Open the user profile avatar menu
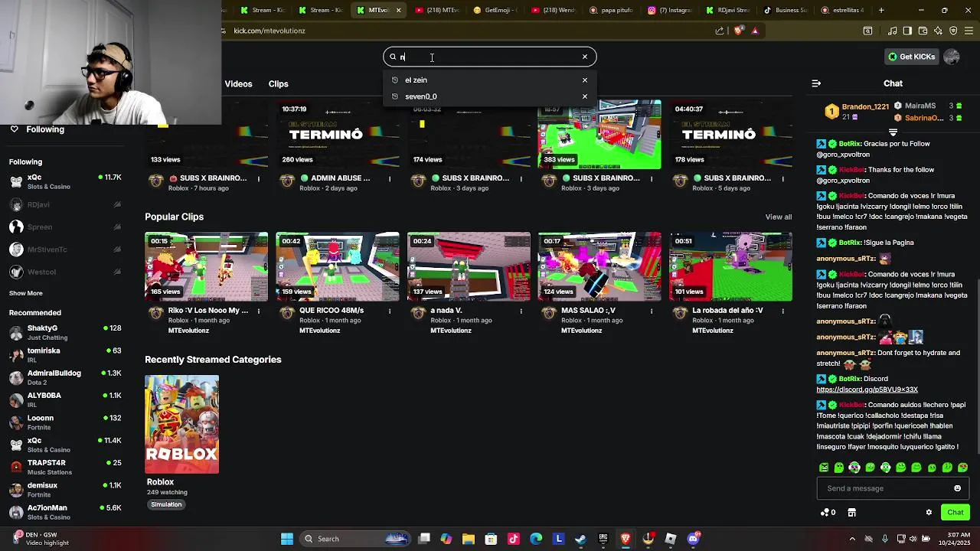 click(x=952, y=57)
